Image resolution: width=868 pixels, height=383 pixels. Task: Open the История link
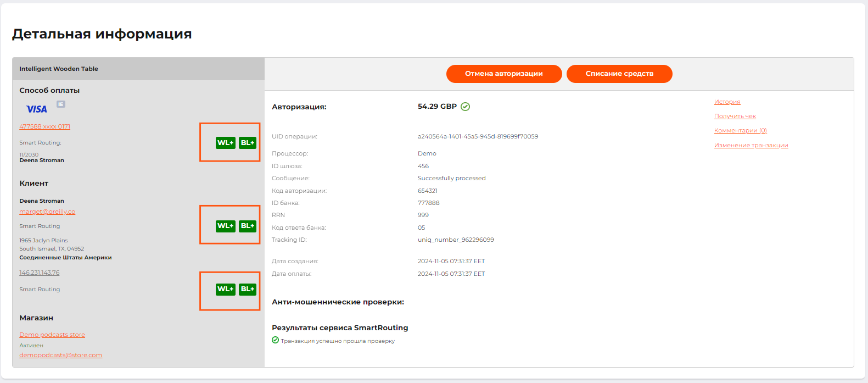pos(727,102)
